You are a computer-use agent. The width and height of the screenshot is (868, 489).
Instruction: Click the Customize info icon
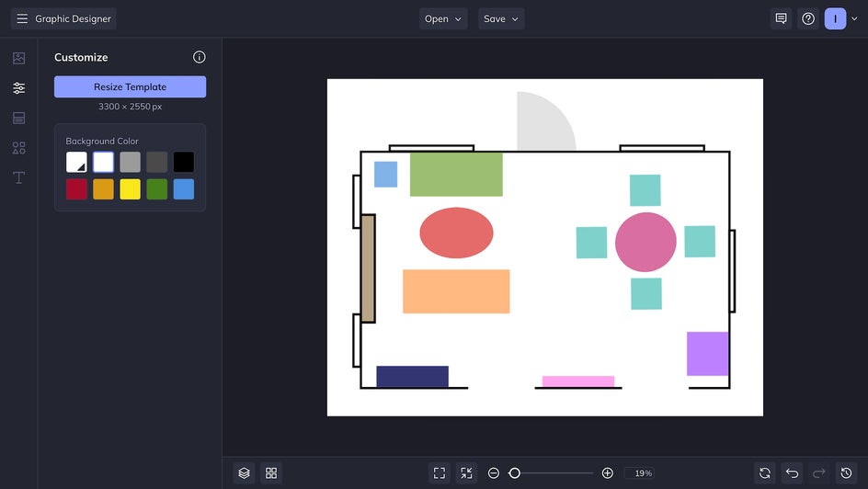coord(200,57)
